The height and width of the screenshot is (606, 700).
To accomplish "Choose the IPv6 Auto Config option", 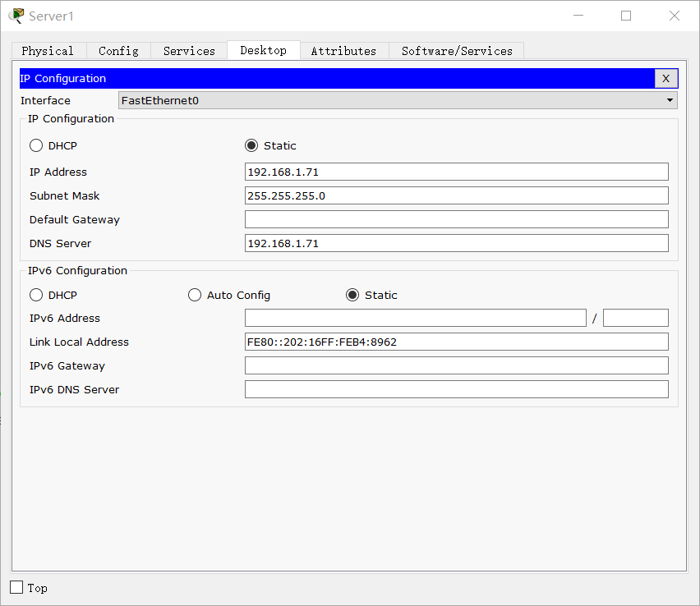I will [x=195, y=295].
